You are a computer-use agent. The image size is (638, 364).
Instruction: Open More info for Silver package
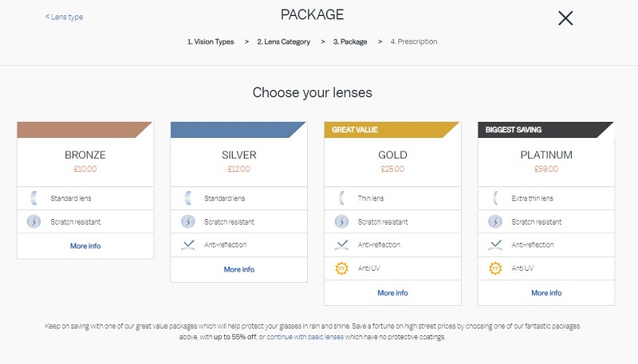pyautogui.click(x=238, y=269)
